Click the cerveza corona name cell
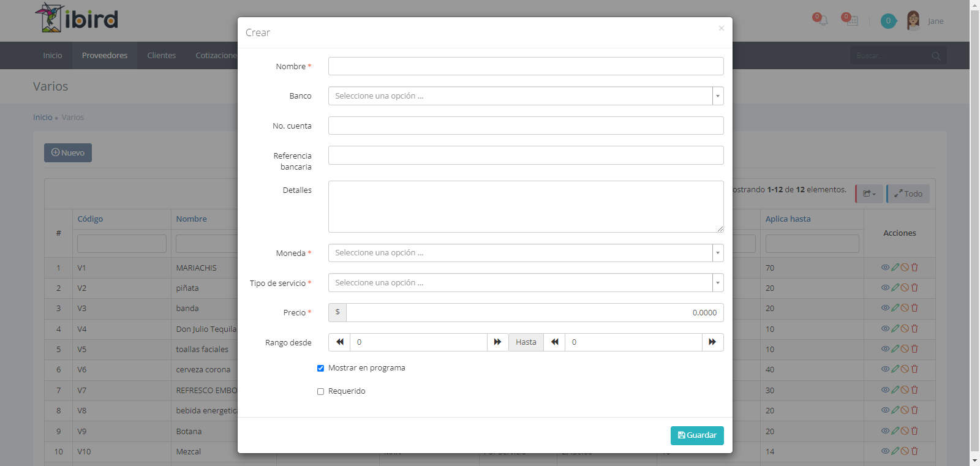Screen dimensions: 980x466 click(203, 370)
